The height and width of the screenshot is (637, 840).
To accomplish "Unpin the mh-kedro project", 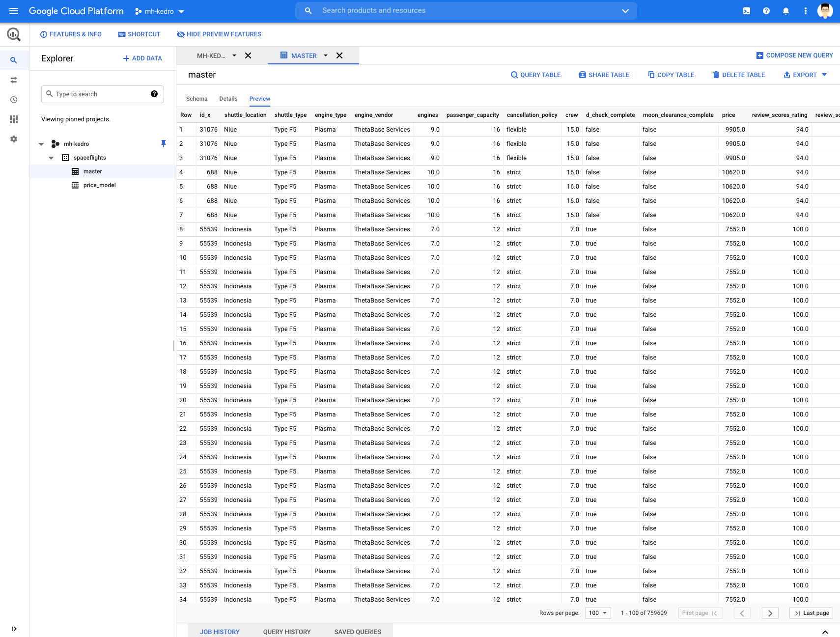I will (x=164, y=143).
